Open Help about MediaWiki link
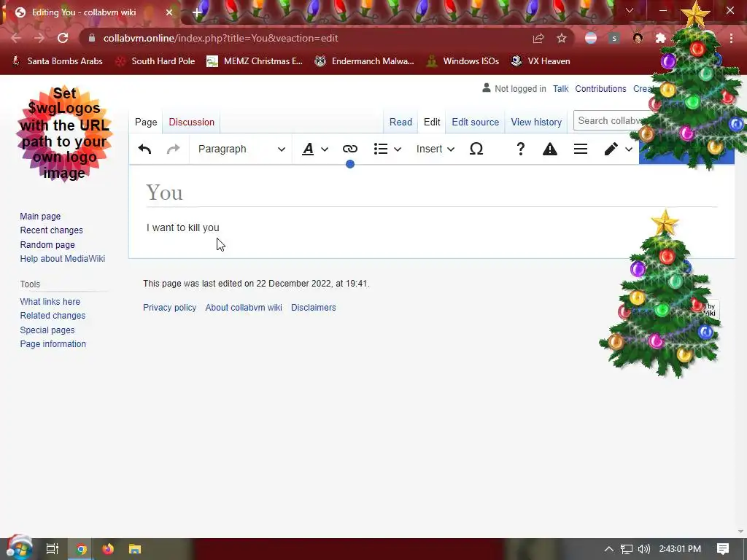 click(x=63, y=259)
